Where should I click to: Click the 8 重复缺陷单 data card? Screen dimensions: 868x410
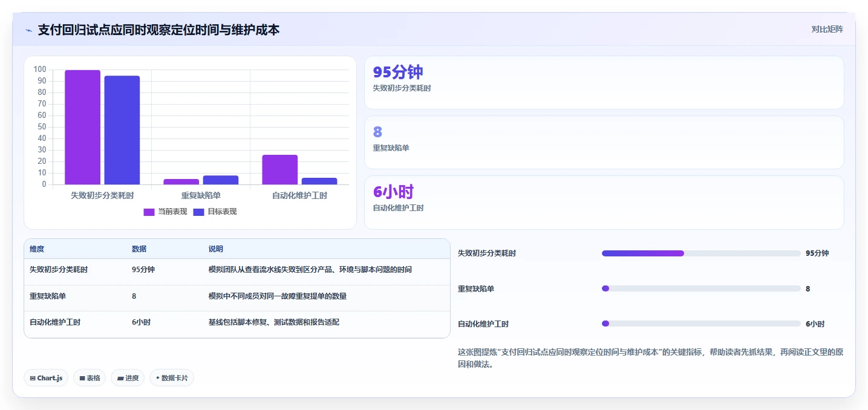pyautogui.click(x=604, y=142)
